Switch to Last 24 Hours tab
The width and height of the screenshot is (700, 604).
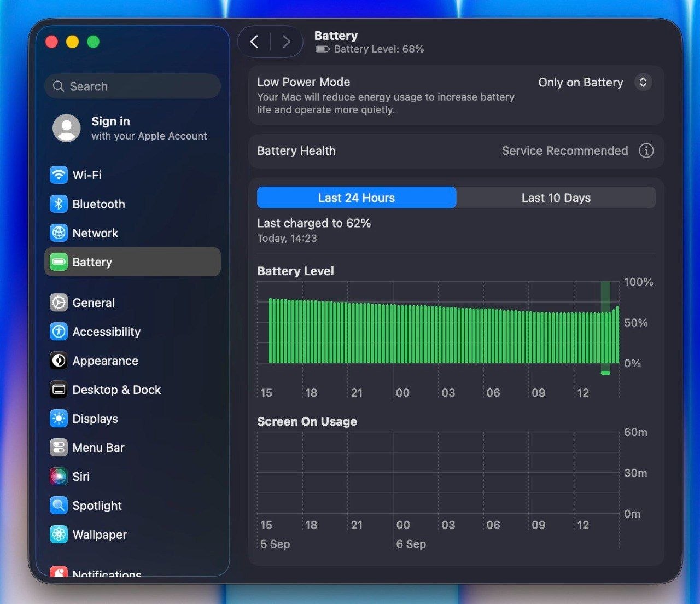click(x=357, y=198)
